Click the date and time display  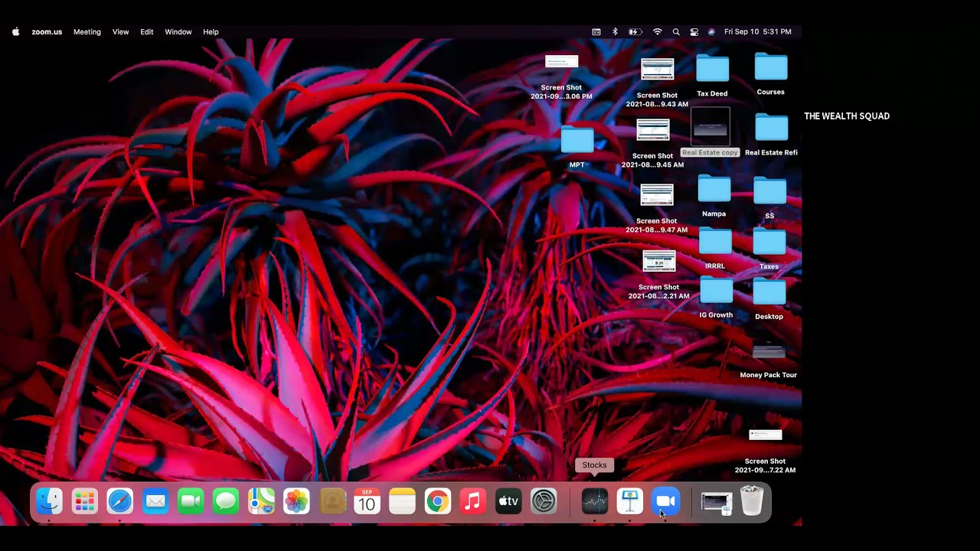point(758,32)
